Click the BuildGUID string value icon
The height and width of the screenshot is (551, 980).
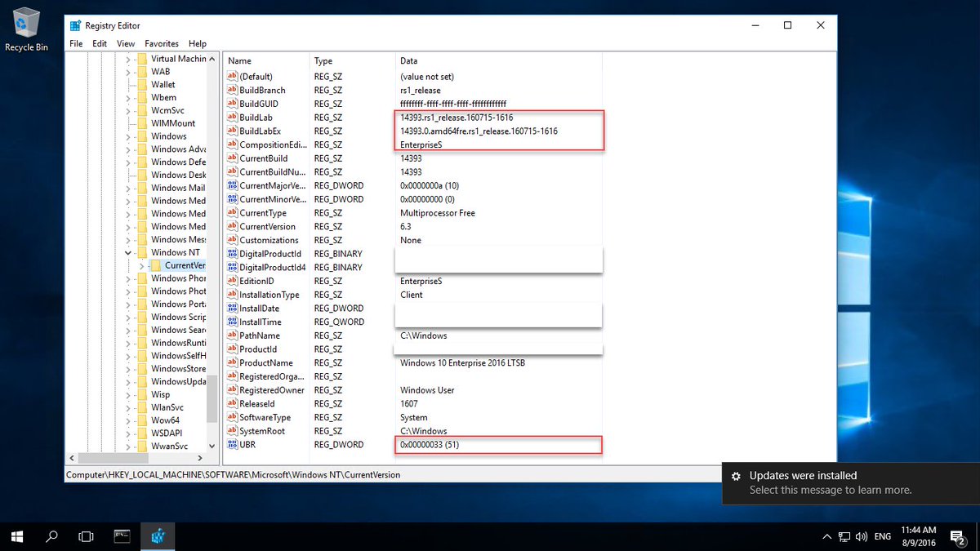coord(232,104)
